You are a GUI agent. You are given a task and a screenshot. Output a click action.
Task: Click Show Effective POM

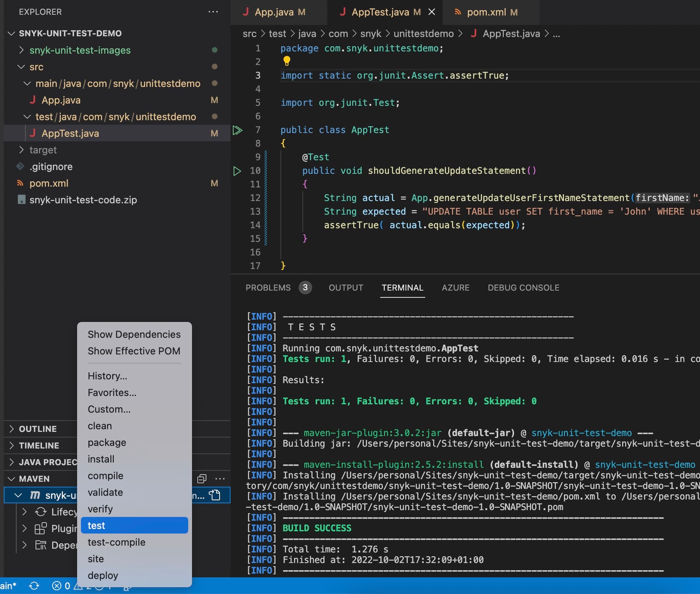point(134,351)
